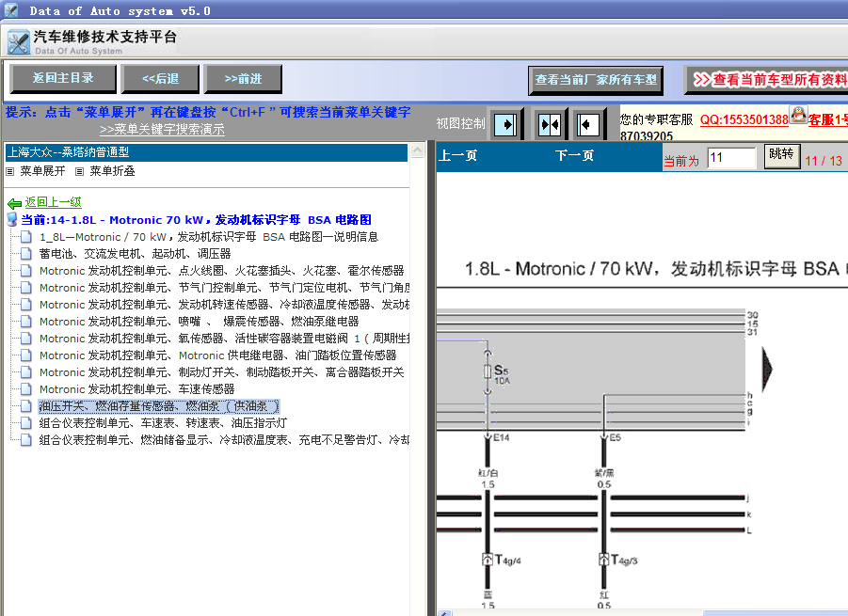Open the 点火线圈、火花塞插头 entry
Image resolution: width=848 pixels, height=616 pixels.
222,271
